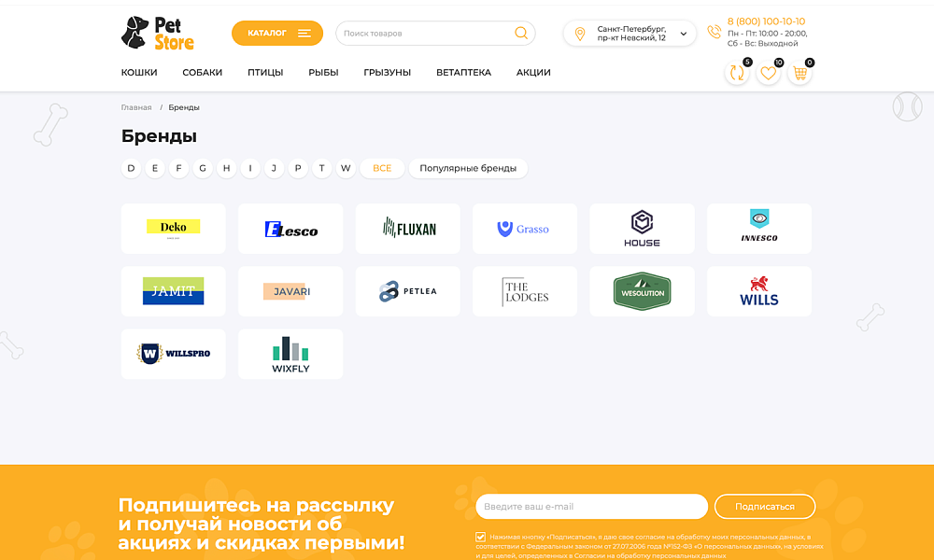The height and width of the screenshot is (560, 934).
Task: Select the ВСЕ brands filter
Action: [382, 168]
